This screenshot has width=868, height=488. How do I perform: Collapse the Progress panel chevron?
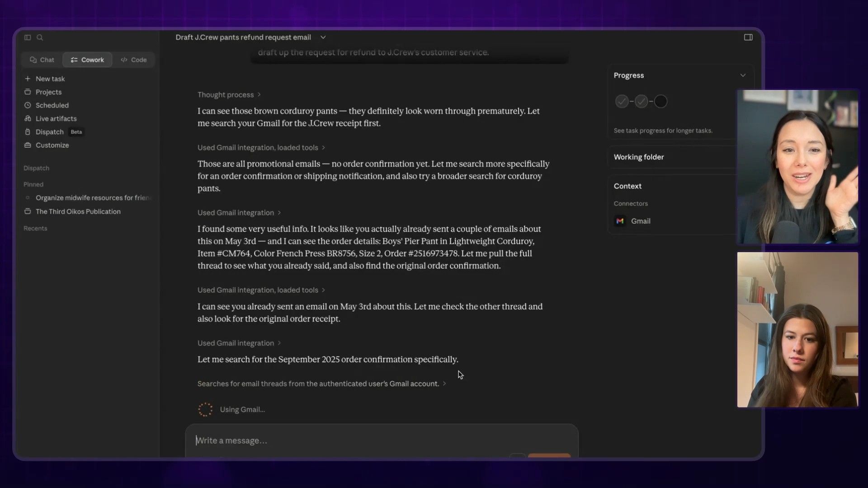click(x=743, y=75)
